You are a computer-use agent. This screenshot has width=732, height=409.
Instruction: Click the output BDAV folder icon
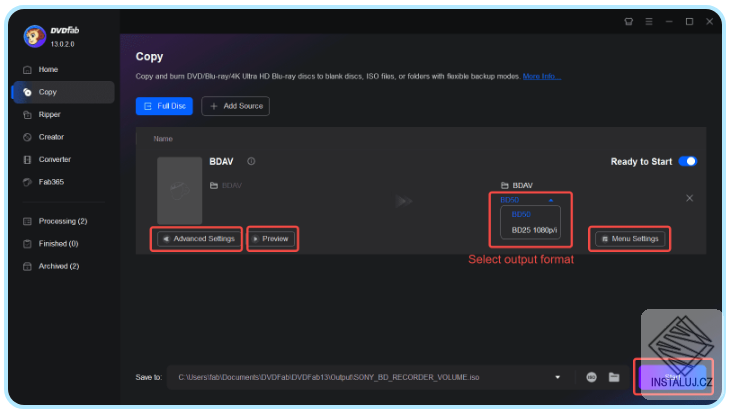pos(505,185)
